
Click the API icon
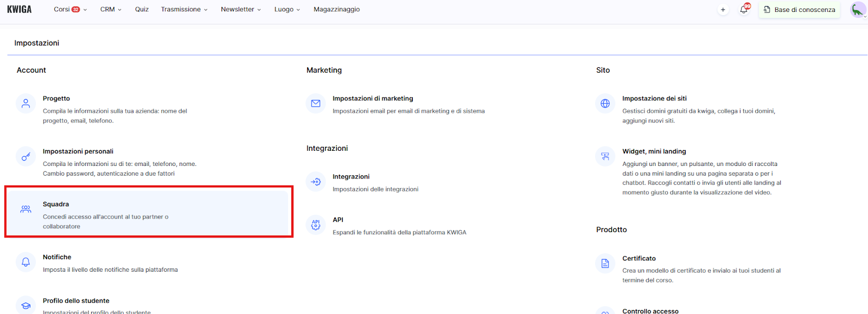tap(316, 225)
